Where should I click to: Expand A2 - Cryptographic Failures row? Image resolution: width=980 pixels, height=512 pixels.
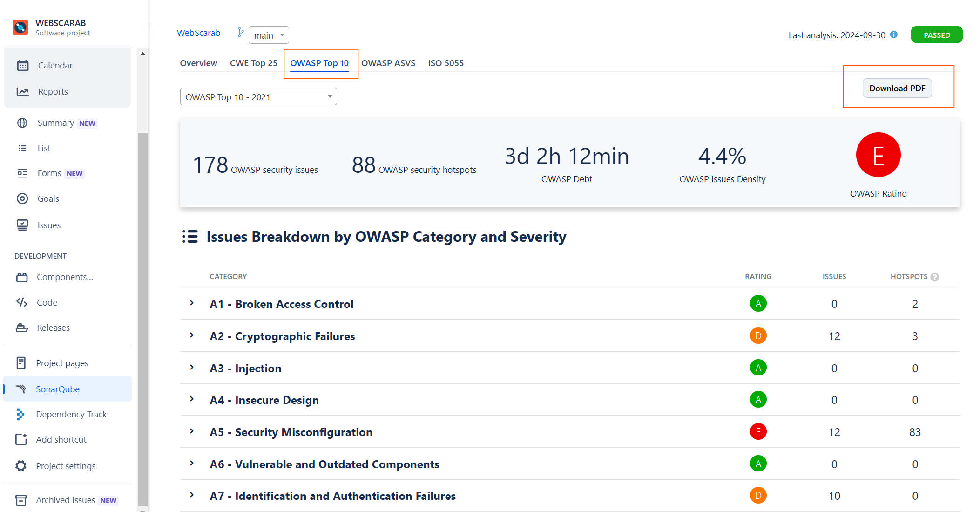tap(192, 335)
